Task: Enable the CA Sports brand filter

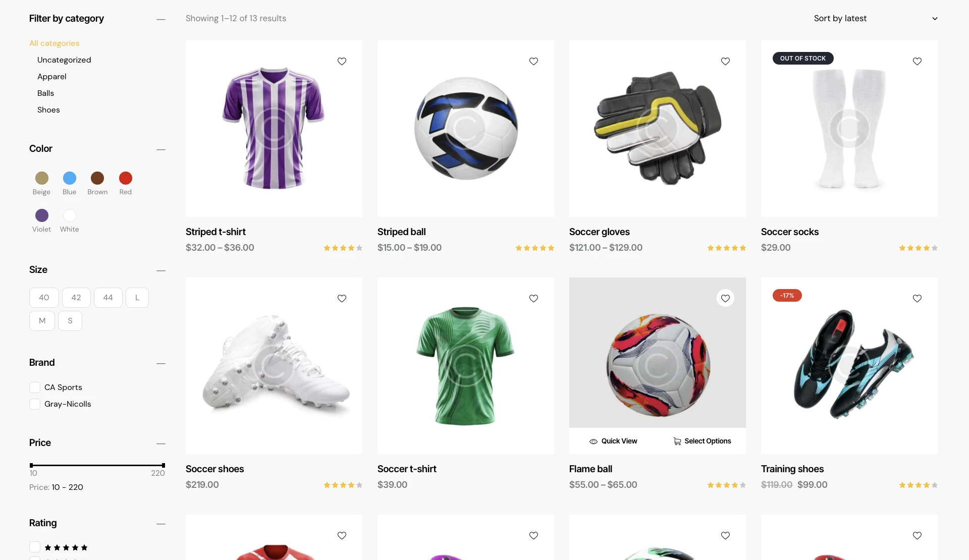Action: pos(35,387)
